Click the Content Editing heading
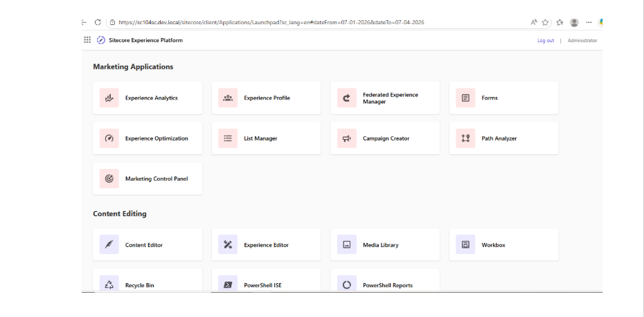The image size is (644, 317). (120, 213)
